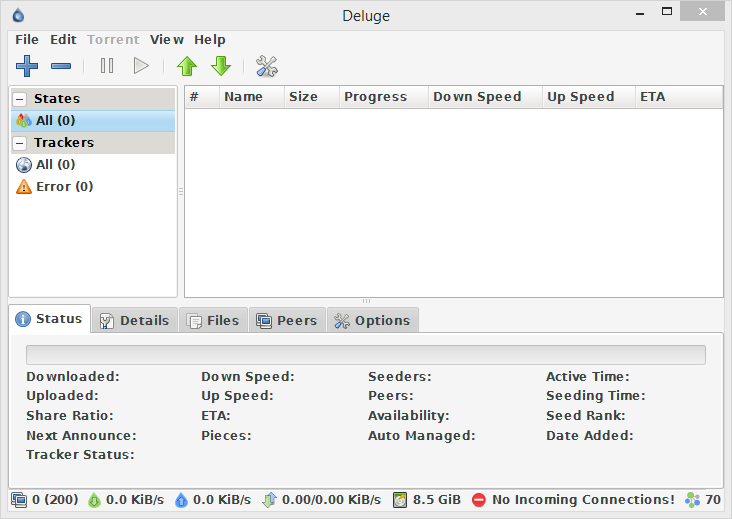Image resolution: width=732 pixels, height=519 pixels.
Task: Click the sidebar splitter handle between the filter pane and torrent list
Action: (x=181, y=191)
